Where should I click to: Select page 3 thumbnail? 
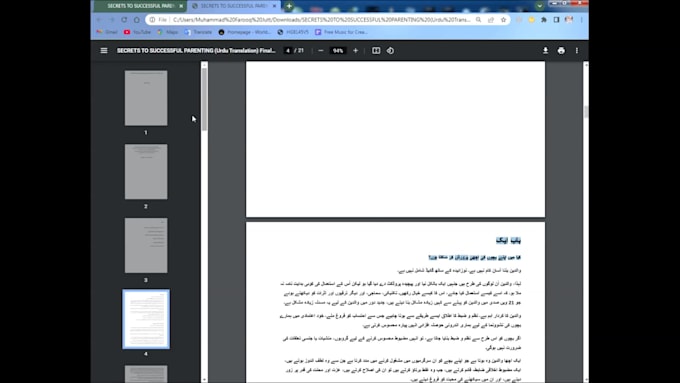[x=146, y=246]
